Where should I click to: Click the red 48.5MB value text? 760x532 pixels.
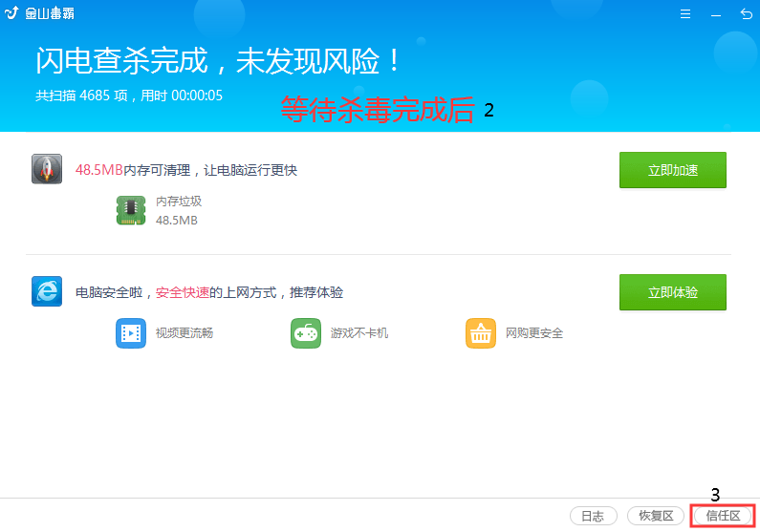point(98,170)
